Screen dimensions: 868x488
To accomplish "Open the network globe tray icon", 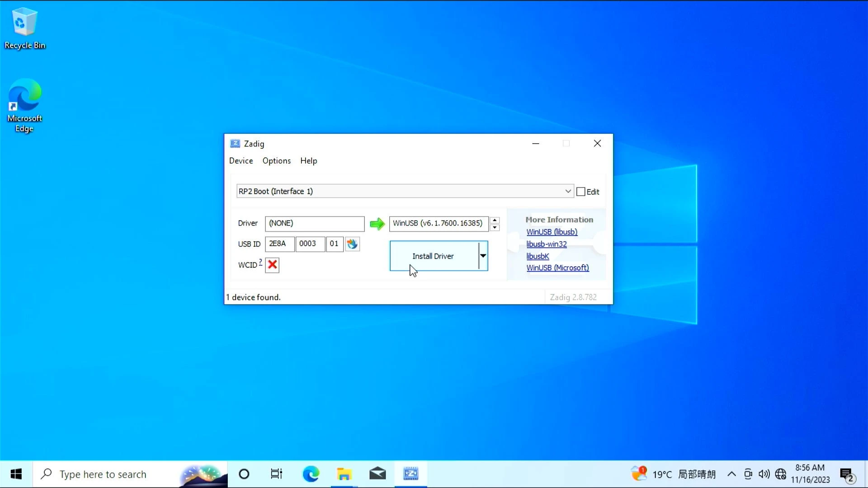I will [781, 474].
